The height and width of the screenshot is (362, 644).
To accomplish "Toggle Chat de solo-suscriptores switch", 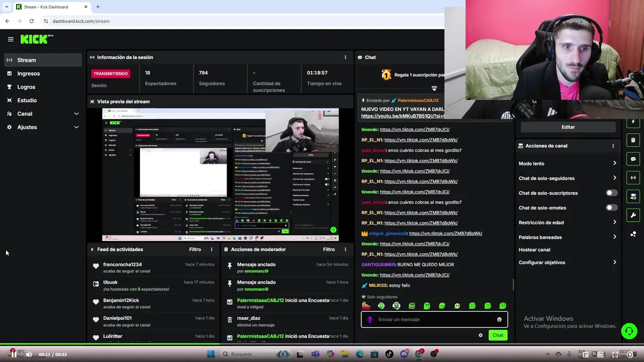I will click(x=611, y=193).
